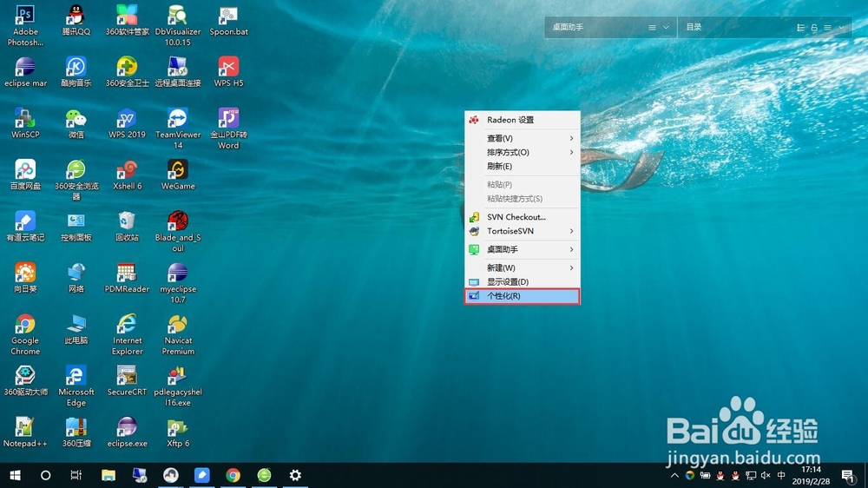Open the 向日葵 desktop icon
868x488 pixels.
coord(25,278)
